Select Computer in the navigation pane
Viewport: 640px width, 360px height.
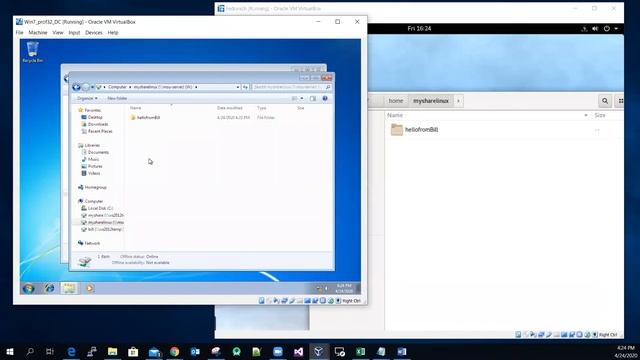click(x=91, y=201)
